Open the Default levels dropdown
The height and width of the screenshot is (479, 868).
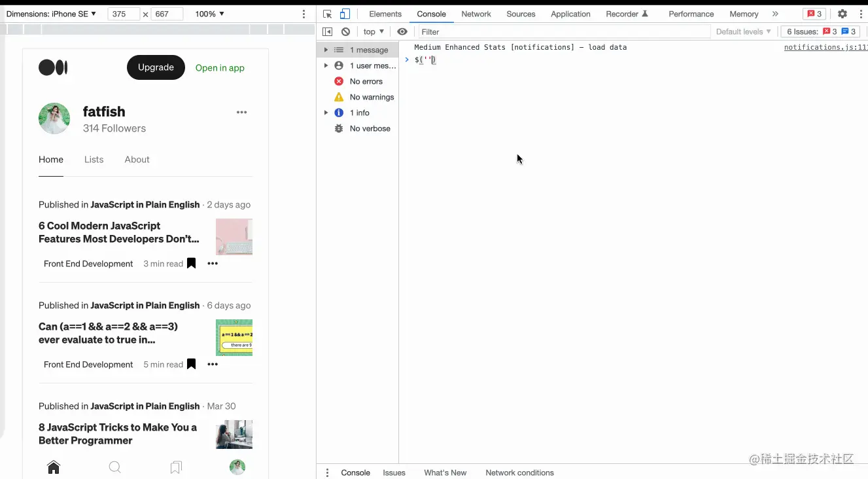tap(742, 31)
